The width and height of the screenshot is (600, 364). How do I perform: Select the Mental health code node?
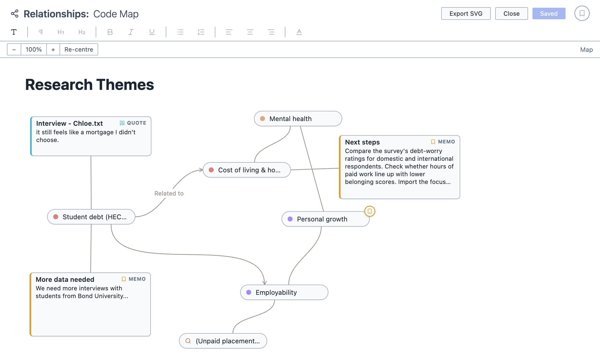pyautogui.click(x=298, y=119)
